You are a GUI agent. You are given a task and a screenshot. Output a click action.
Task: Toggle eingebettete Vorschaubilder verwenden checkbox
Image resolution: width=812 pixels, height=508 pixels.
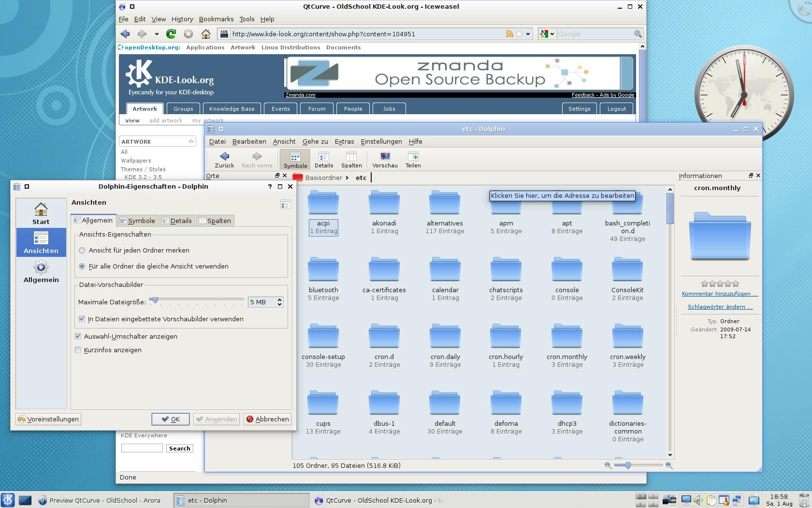pyautogui.click(x=82, y=319)
